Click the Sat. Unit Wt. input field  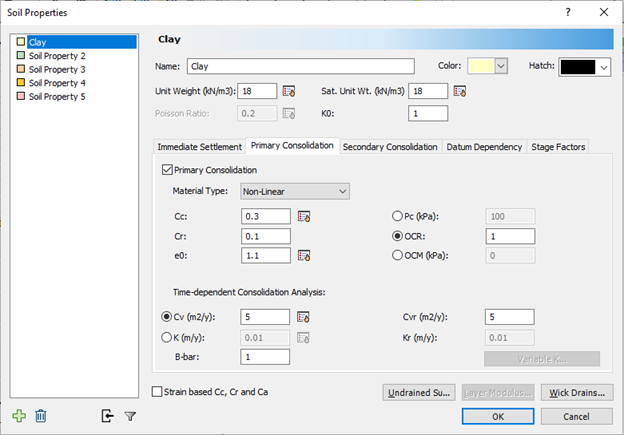[x=428, y=91]
